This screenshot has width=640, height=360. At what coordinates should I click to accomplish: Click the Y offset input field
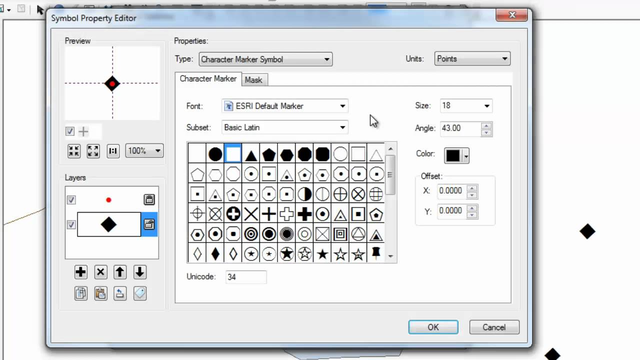[452, 211]
